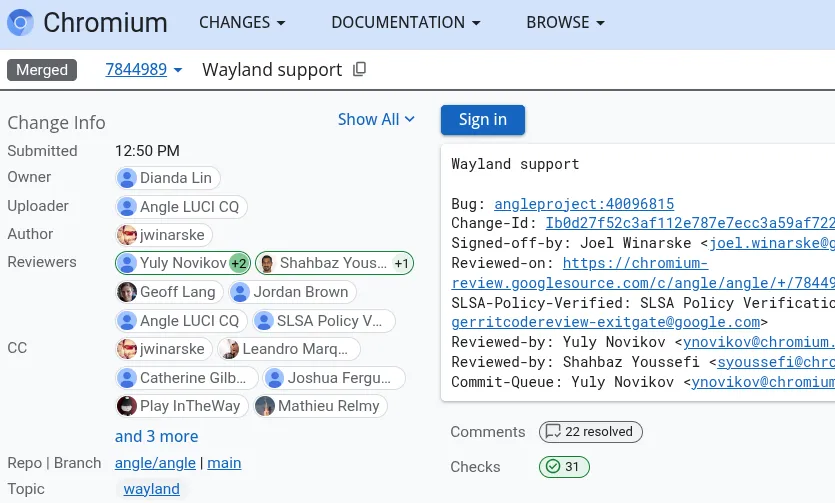Viewport: 835px width, 503px height.
Task: Click Dianda Lin's avatar icon
Action: click(127, 178)
